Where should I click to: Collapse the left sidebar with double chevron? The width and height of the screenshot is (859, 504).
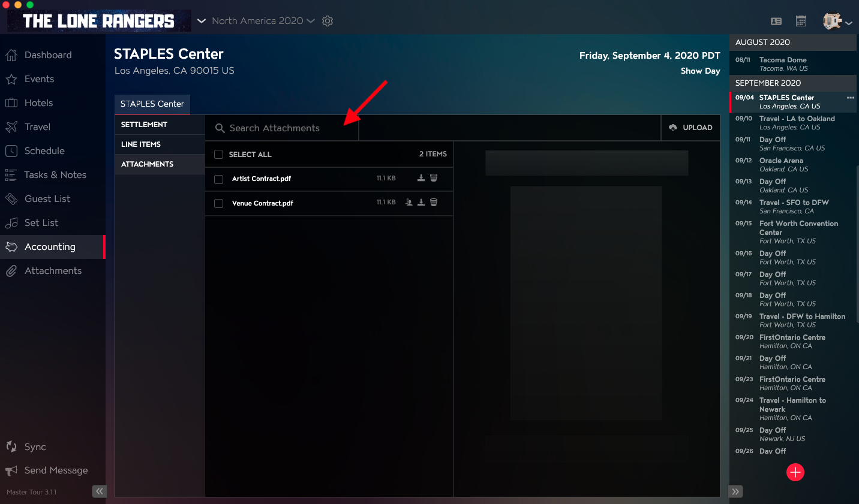99,491
